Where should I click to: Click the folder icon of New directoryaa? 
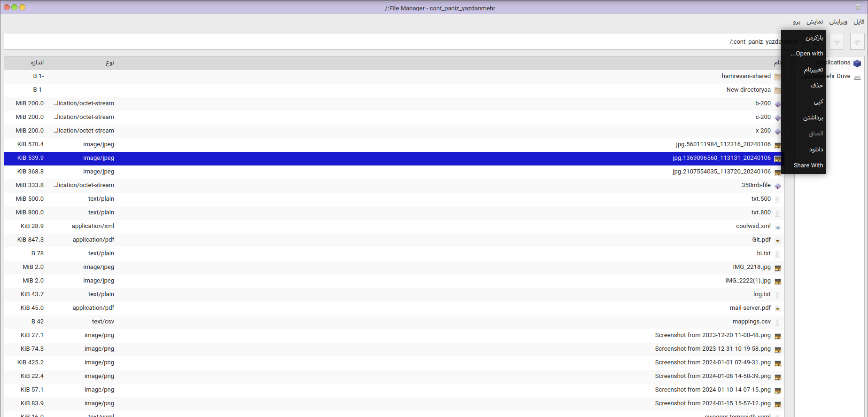[x=778, y=90]
